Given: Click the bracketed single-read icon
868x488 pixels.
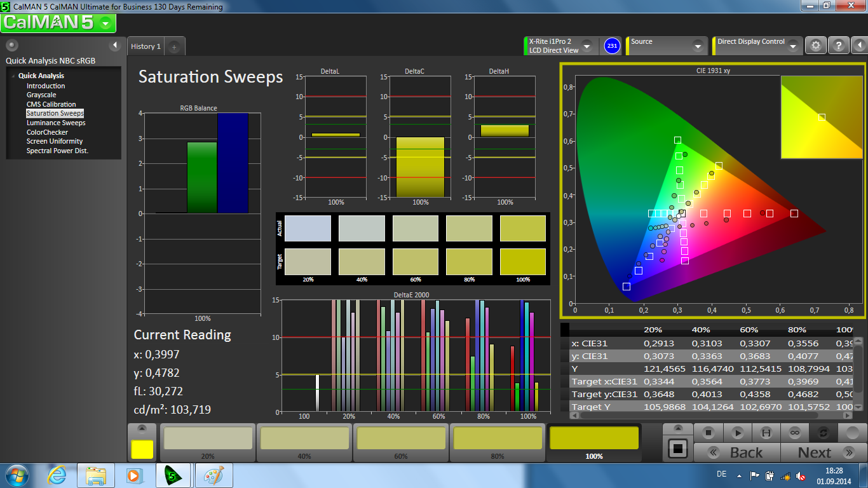Looking at the screenshot, I should pos(766,433).
